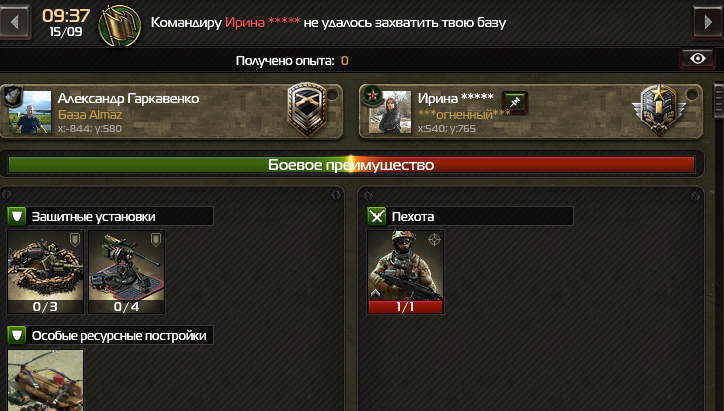Collapse the Особые ресурсные постройки section
724x411 pixels.
[x=17, y=335]
